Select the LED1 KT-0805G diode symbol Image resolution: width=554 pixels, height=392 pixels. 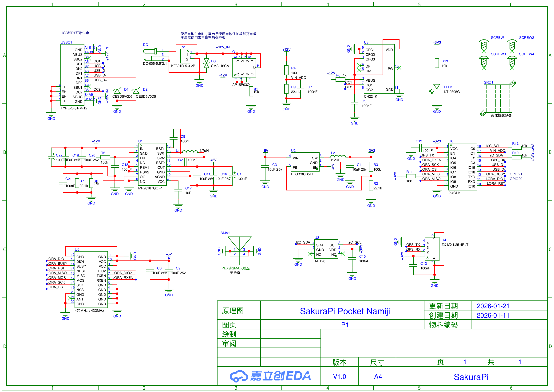(x=437, y=87)
